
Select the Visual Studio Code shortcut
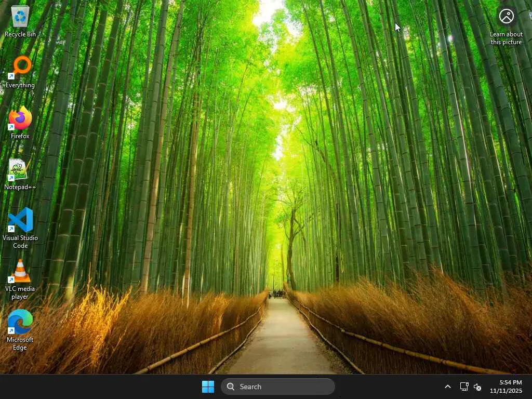pyautogui.click(x=20, y=229)
